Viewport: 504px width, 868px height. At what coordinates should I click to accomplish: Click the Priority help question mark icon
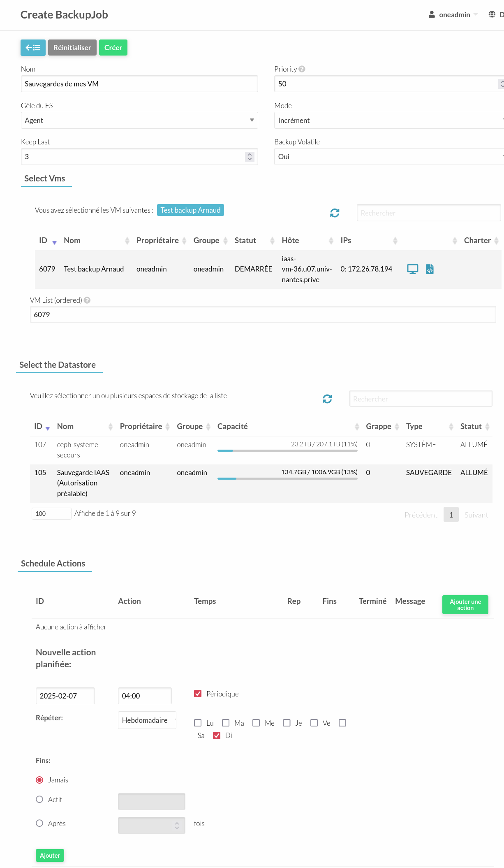(x=302, y=69)
